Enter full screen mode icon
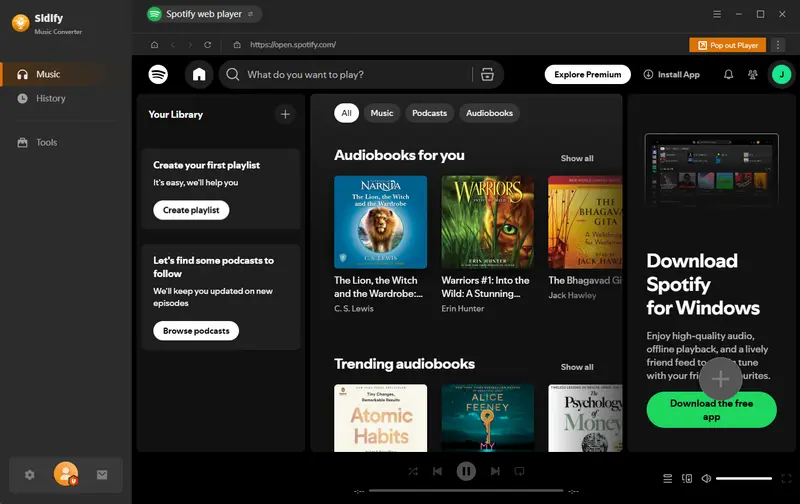This screenshot has width=800, height=504. (x=786, y=478)
